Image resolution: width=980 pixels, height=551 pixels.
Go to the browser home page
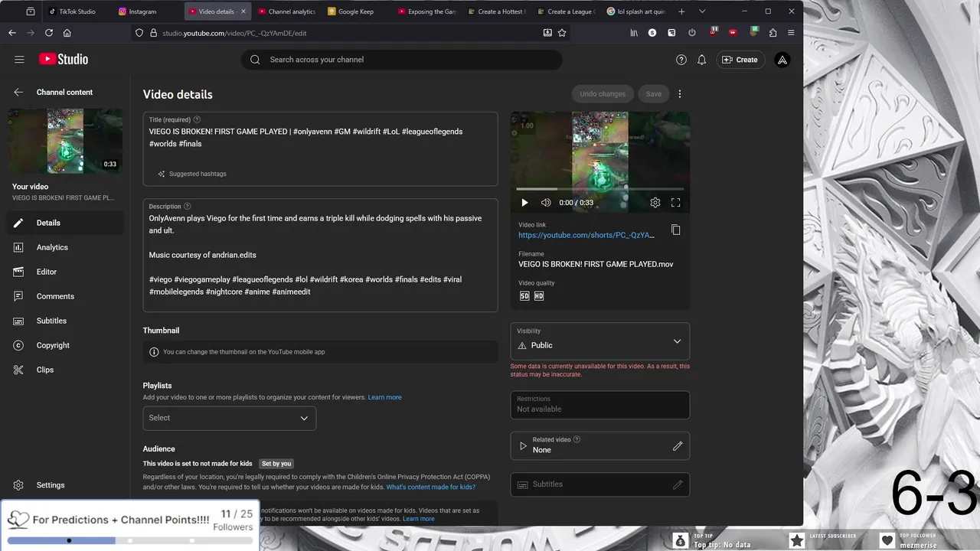tap(67, 33)
